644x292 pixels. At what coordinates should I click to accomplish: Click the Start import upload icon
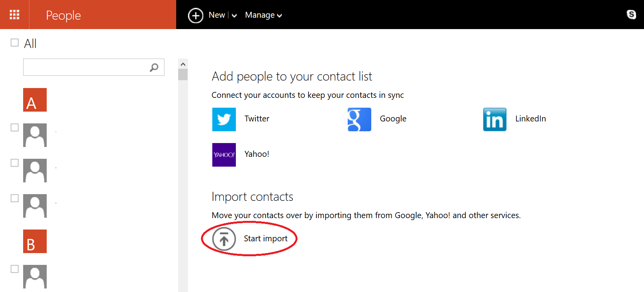[224, 239]
